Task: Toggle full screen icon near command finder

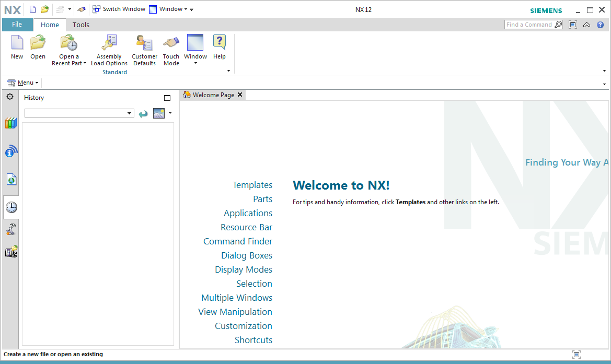Action: [x=573, y=25]
